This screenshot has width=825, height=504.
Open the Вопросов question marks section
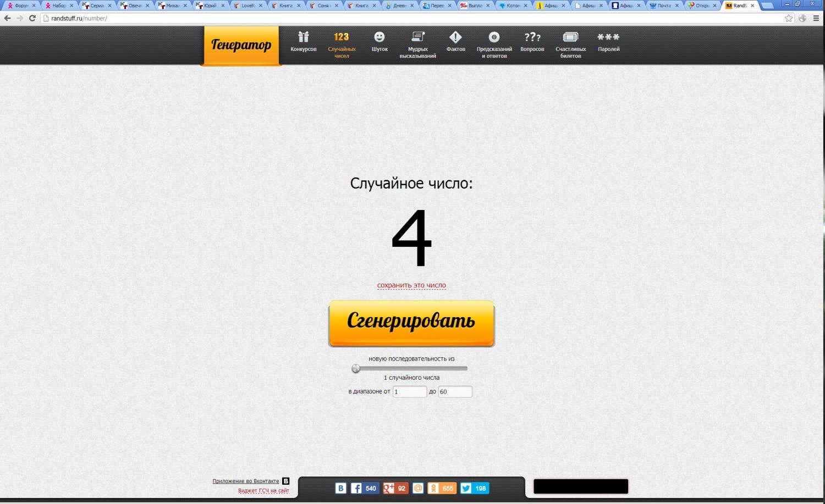[x=532, y=42]
